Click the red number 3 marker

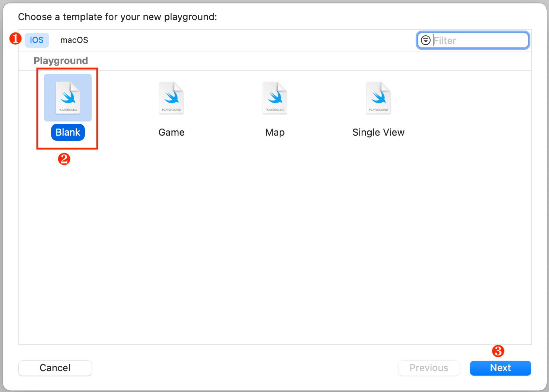tap(498, 351)
